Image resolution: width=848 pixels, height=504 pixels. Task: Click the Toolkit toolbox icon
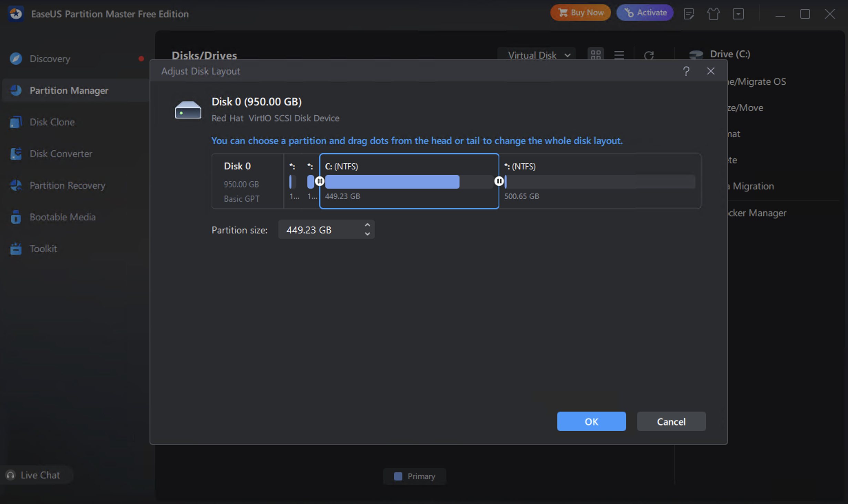pyautogui.click(x=16, y=249)
